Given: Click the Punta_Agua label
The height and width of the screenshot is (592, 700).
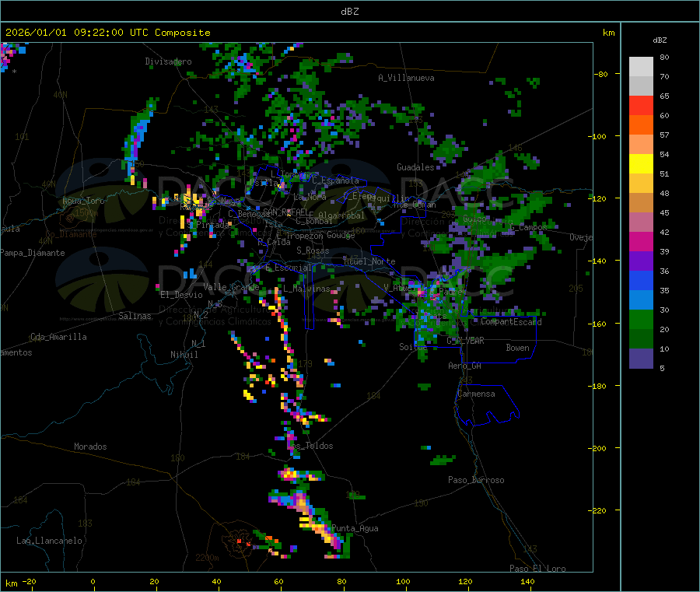Looking at the screenshot, I should click(x=355, y=528).
